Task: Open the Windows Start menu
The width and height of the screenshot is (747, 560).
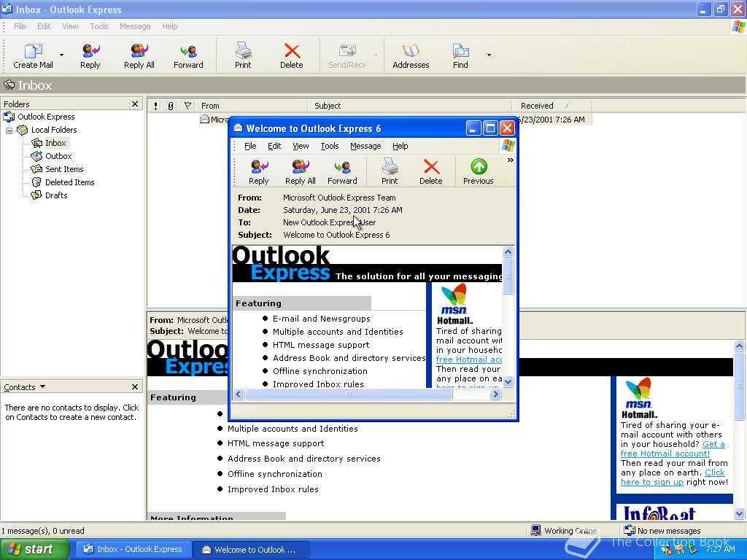Action: (x=34, y=550)
